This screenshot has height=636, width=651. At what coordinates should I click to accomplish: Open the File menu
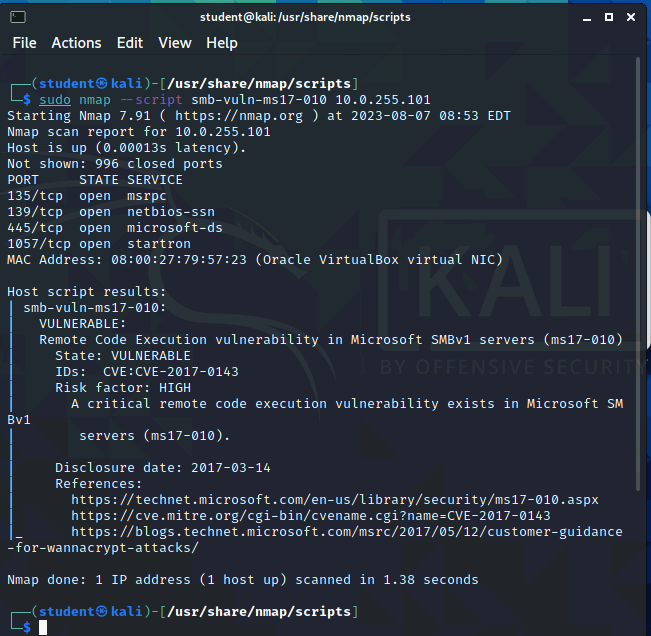coord(24,43)
